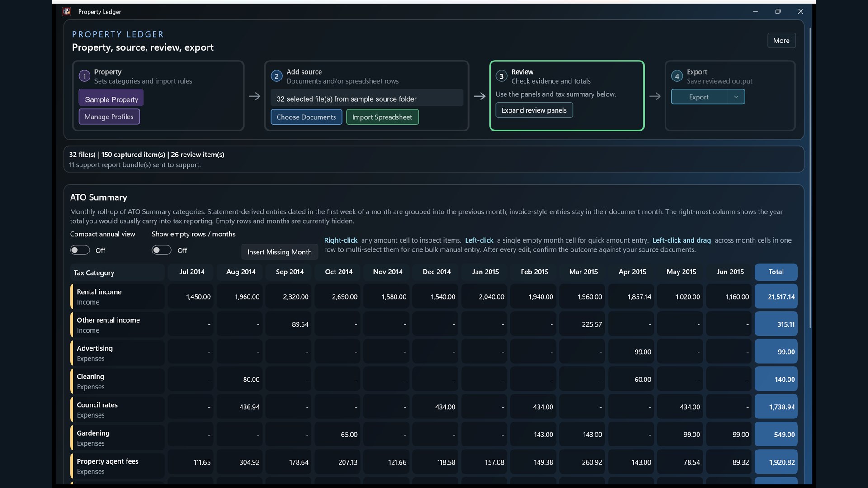Select the Cleaning row label
The width and height of the screenshot is (868, 488).
pyautogui.click(x=118, y=381)
